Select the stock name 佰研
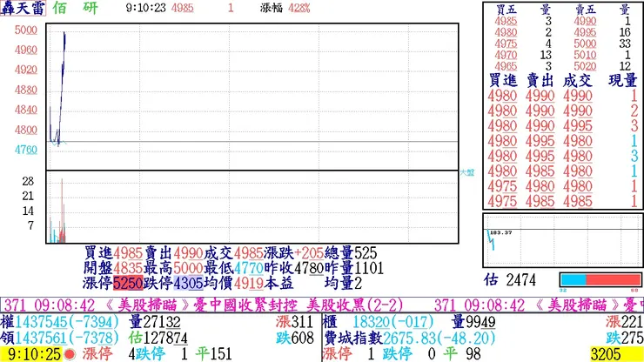 [75, 8]
